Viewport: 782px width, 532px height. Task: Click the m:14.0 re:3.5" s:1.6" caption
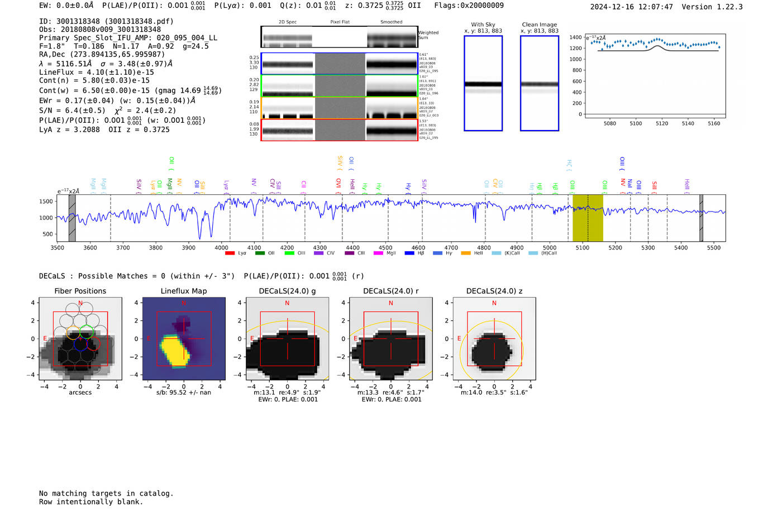(x=494, y=392)
